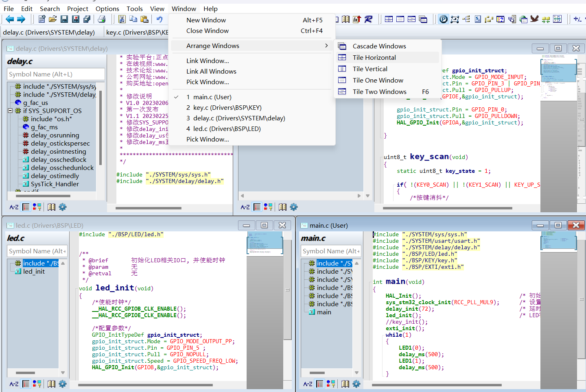Click the brown bird icon in toolbar
The image size is (586, 392).
click(534, 19)
